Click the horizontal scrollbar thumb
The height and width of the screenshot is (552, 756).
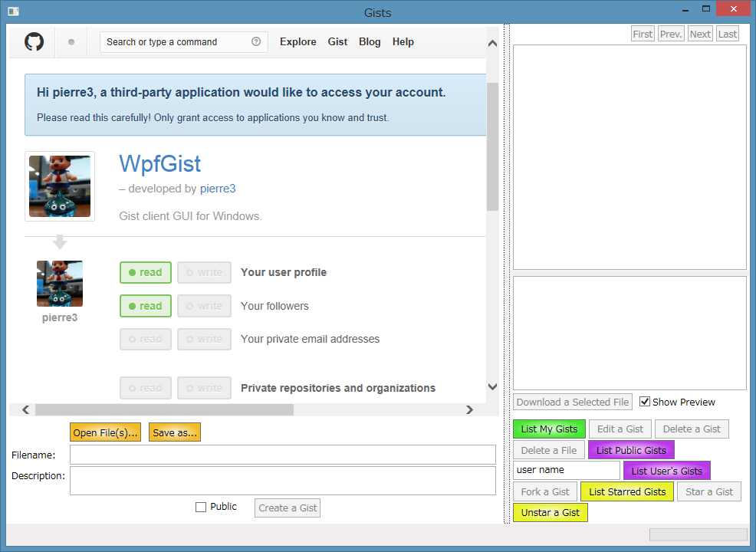[164, 409]
